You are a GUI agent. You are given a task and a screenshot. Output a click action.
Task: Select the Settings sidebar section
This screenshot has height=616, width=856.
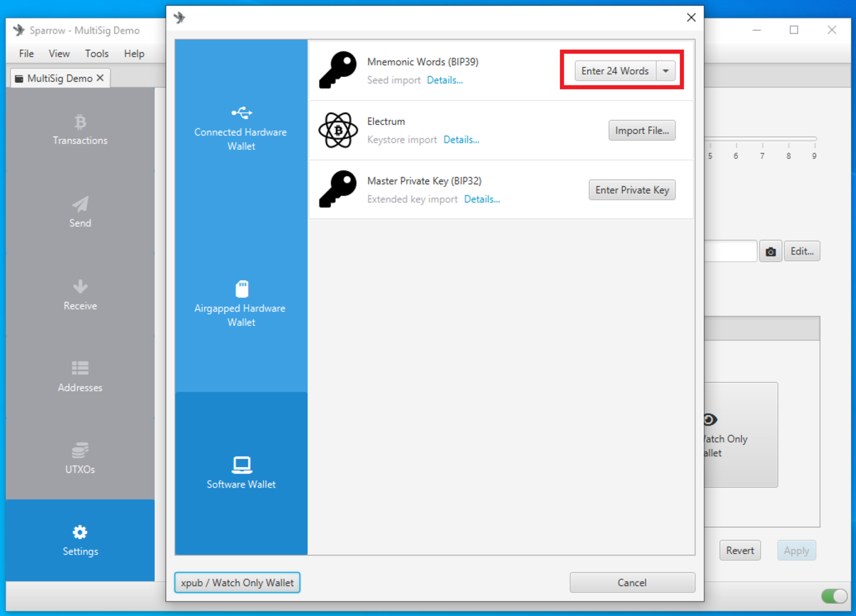pyautogui.click(x=80, y=540)
